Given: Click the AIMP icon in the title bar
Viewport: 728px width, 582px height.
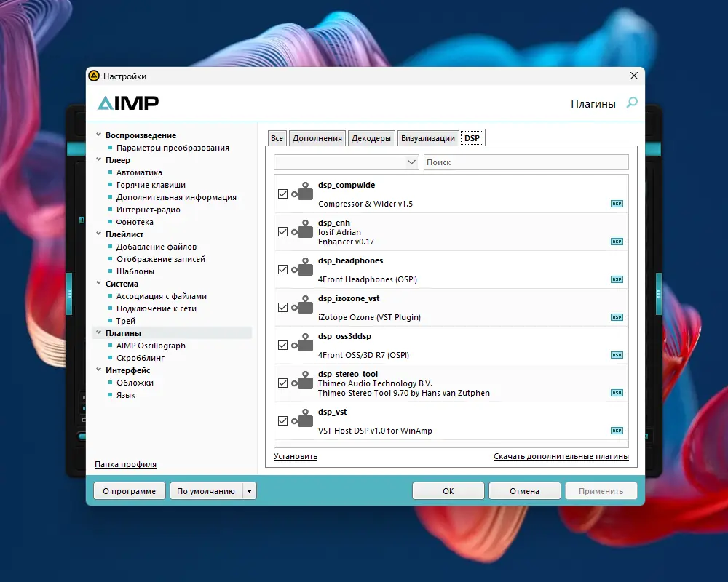Looking at the screenshot, I should click(94, 76).
